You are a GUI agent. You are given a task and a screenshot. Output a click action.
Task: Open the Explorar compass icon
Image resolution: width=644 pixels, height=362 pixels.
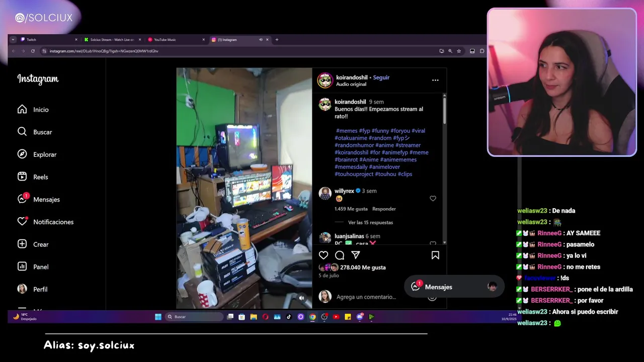click(22, 154)
